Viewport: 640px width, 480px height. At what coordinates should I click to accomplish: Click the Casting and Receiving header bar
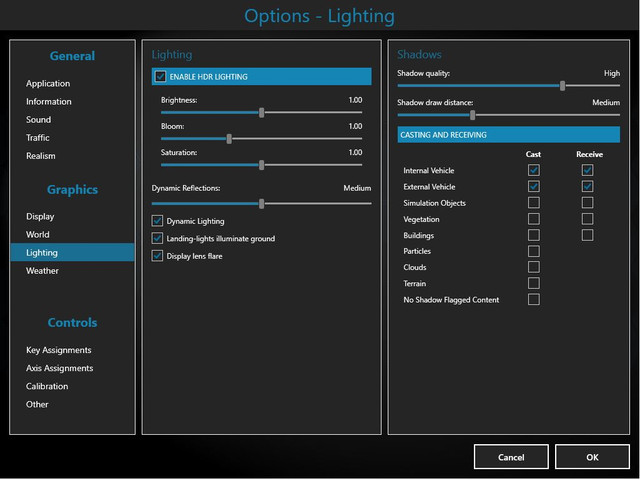(509, 135)
